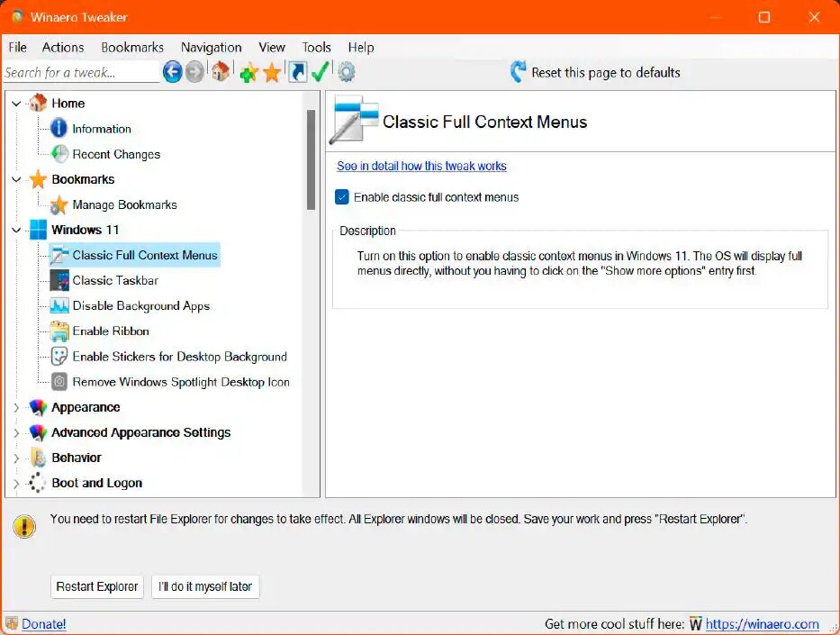Click the Enable Ribbon folder icon
840x635 pixels.
coord(59,331)
